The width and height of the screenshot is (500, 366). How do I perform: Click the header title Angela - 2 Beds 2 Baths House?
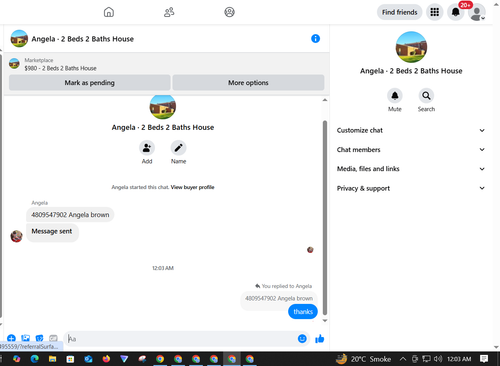point(82,39)
